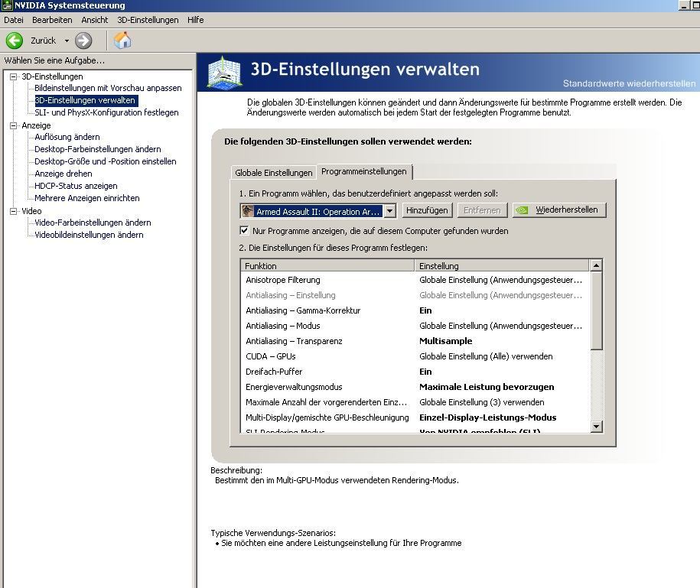The image size is (700, 588).
Task: Select the Anisotrope Filterung setting row
Action: [415, 280]
